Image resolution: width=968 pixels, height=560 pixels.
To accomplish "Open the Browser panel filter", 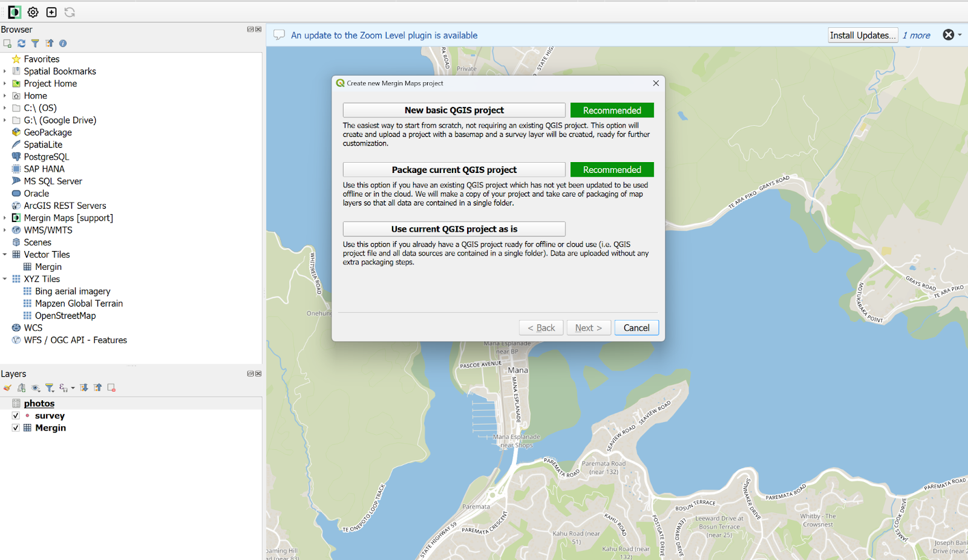I will (35, 44).
